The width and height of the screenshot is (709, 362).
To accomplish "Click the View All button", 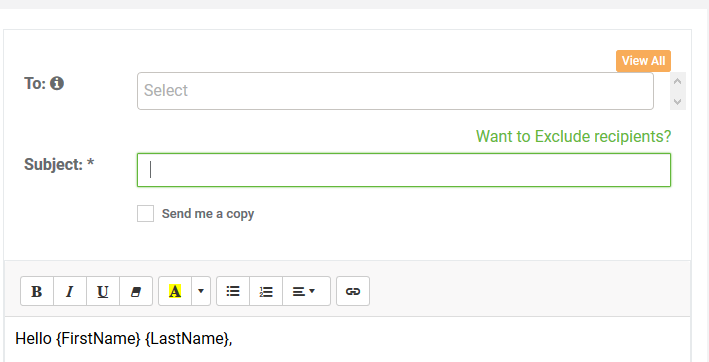I will 643,61.
